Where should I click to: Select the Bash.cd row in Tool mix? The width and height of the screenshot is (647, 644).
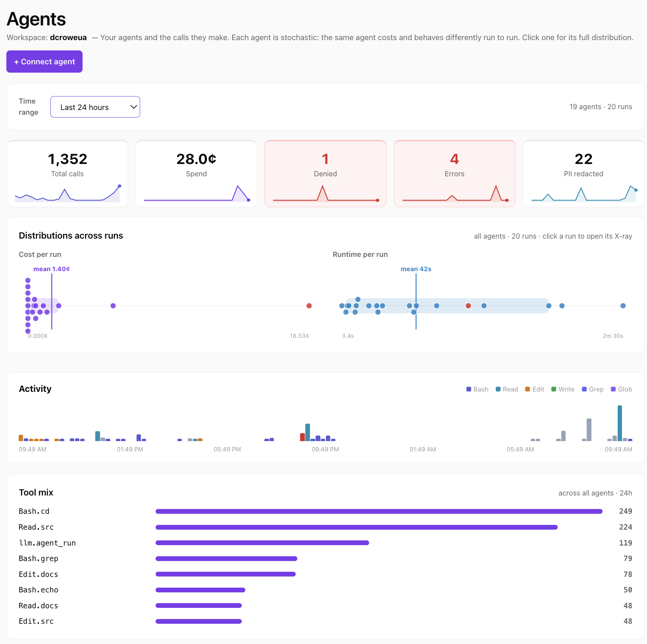coord(325,511)
